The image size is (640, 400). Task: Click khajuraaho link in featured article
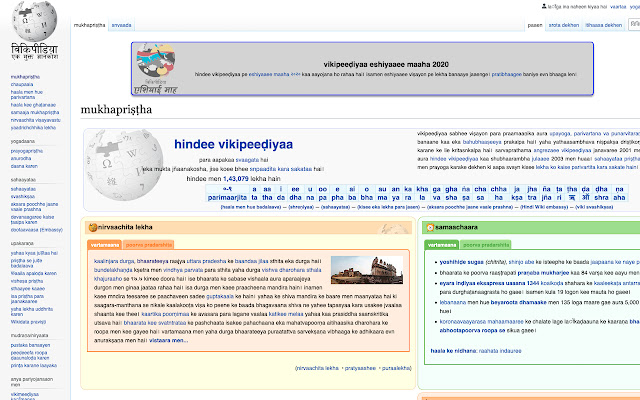108,279
